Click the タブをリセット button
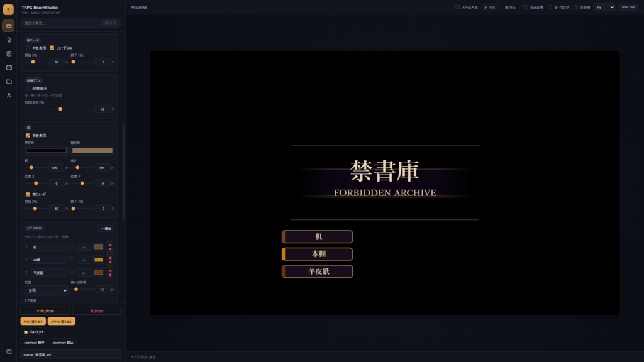This screenshot has width=644, height=362. [45, 311]
